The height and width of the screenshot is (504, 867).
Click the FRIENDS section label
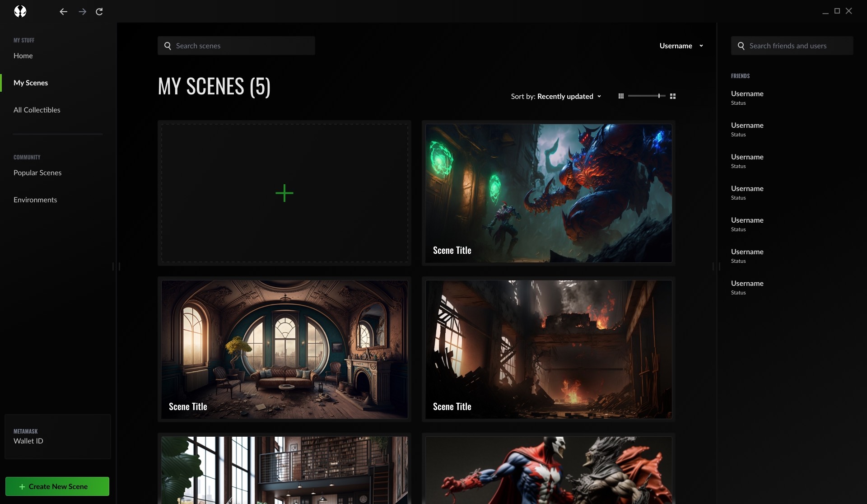click(740, 76)
